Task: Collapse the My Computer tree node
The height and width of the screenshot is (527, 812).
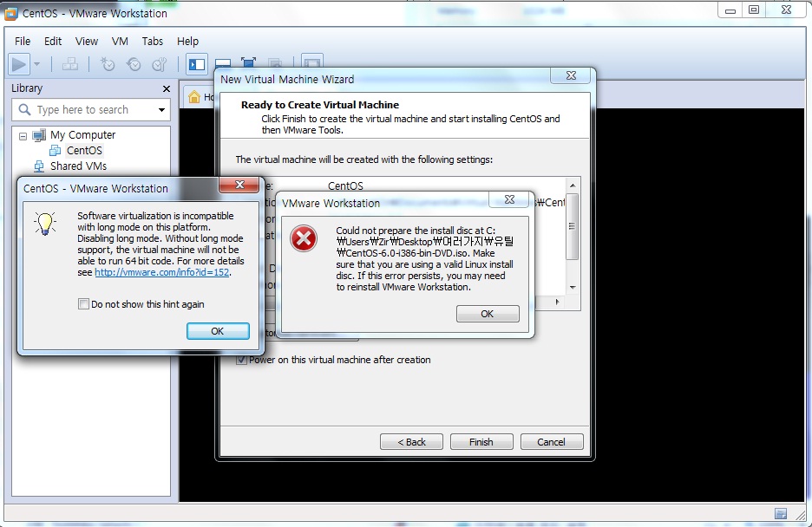Action: 23,135
